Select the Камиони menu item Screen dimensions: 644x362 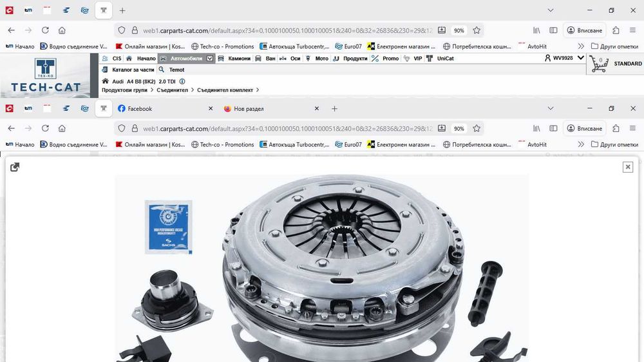(x=234, y=59)
